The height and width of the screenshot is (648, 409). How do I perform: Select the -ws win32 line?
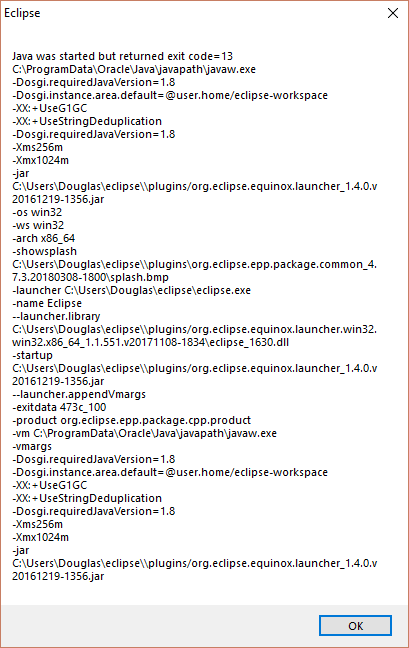point(38,225)
